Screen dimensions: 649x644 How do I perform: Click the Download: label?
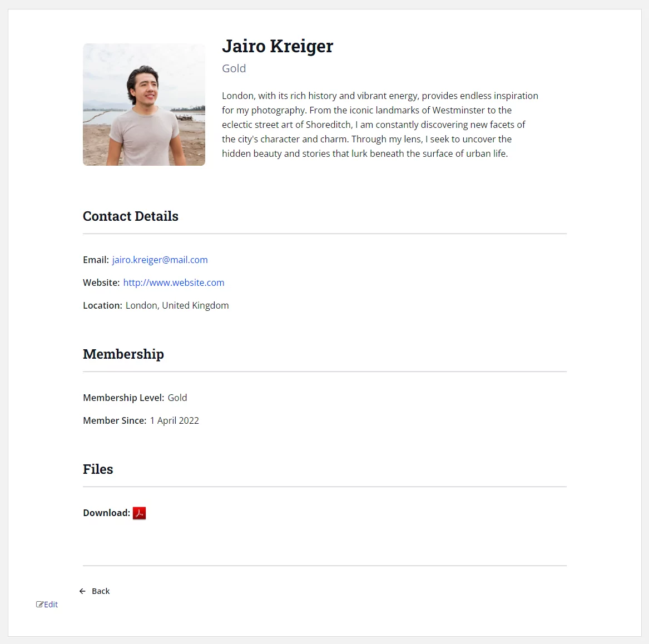click(106, 513)
